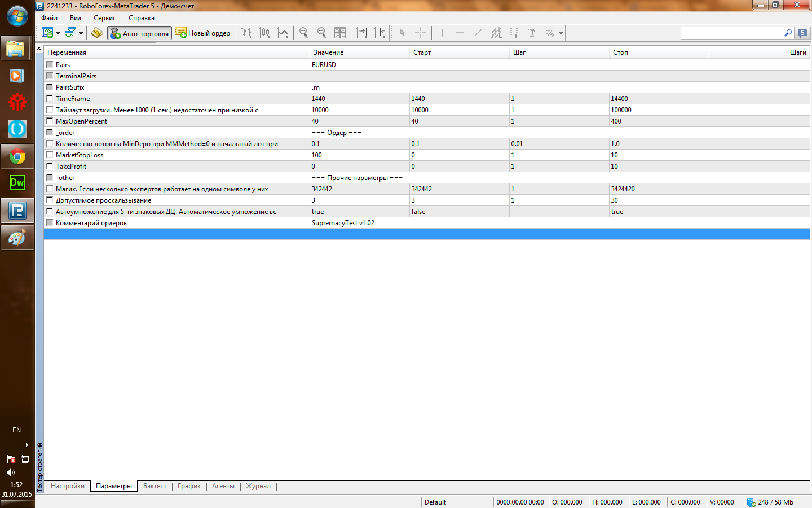Viewport: 812px width, 508px height.
Task: Click the toolbar search input field
Action: click(x=731, y=33)
